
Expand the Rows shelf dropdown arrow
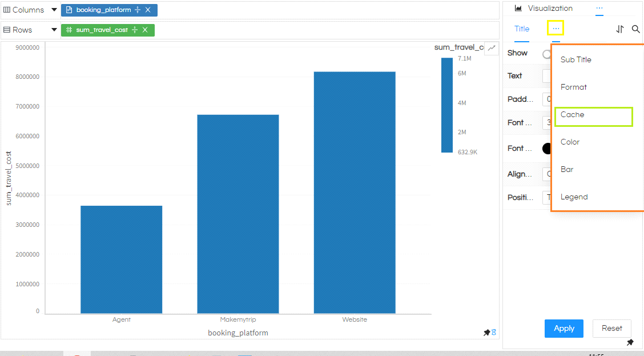pyautogui.click(x=54, y=30)
